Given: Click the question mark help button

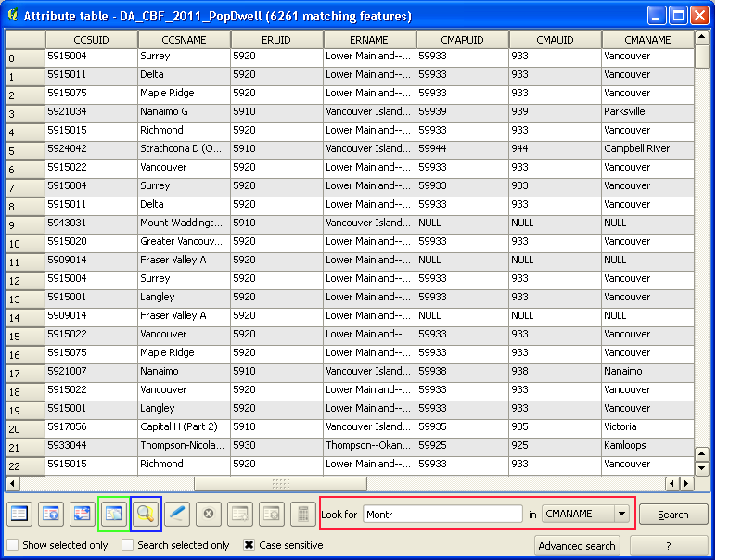Looking at the screenshot, I should (668, 545).
